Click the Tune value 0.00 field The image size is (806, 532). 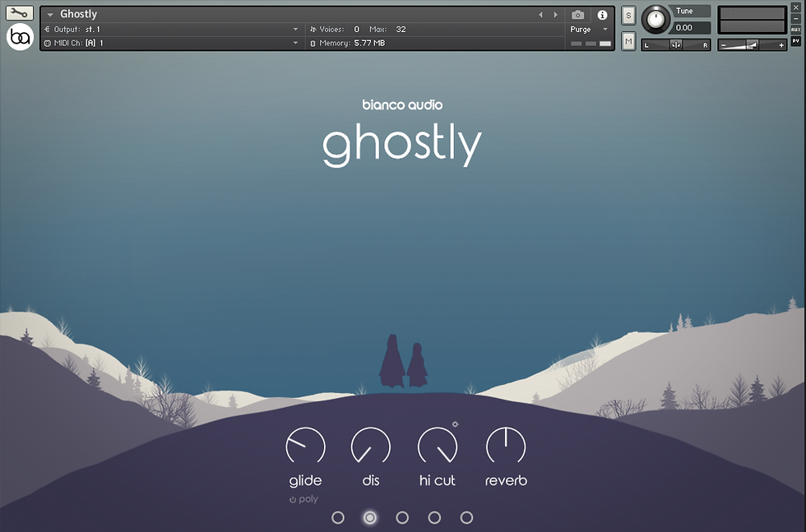692,28
